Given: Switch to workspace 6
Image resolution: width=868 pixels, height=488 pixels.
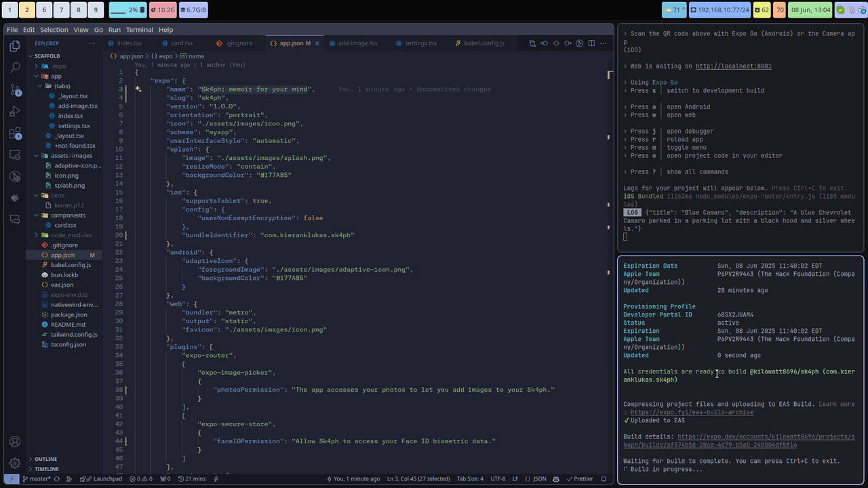Looking at the screenshot, I should click(44, 10).
